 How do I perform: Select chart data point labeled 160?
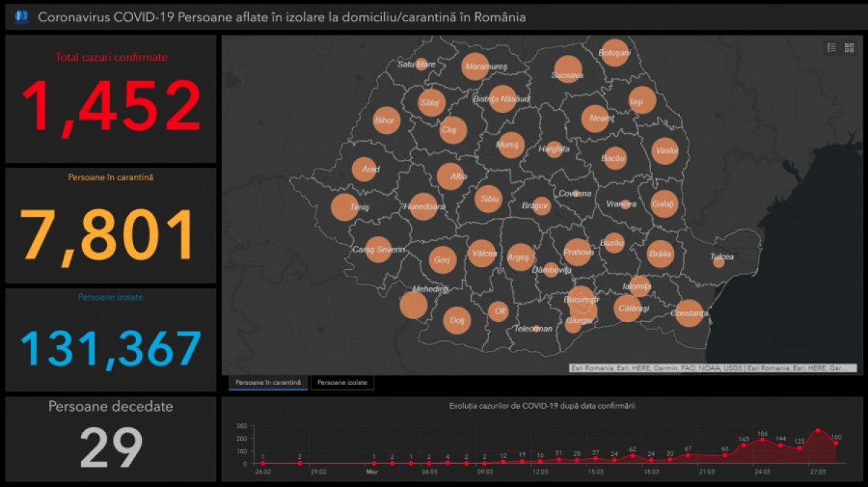click(x=836, y=443)
